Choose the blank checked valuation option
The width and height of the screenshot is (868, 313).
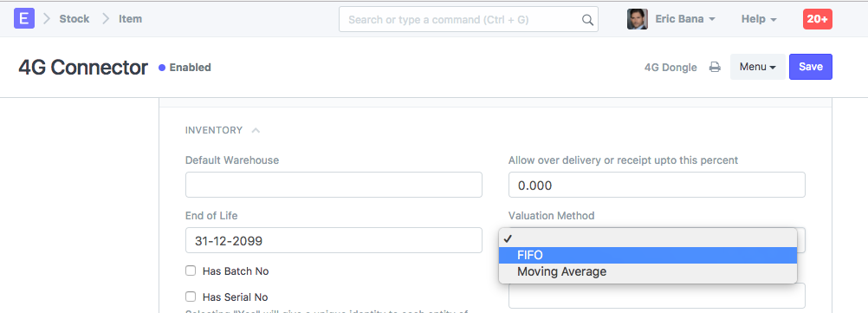[648, 238]
